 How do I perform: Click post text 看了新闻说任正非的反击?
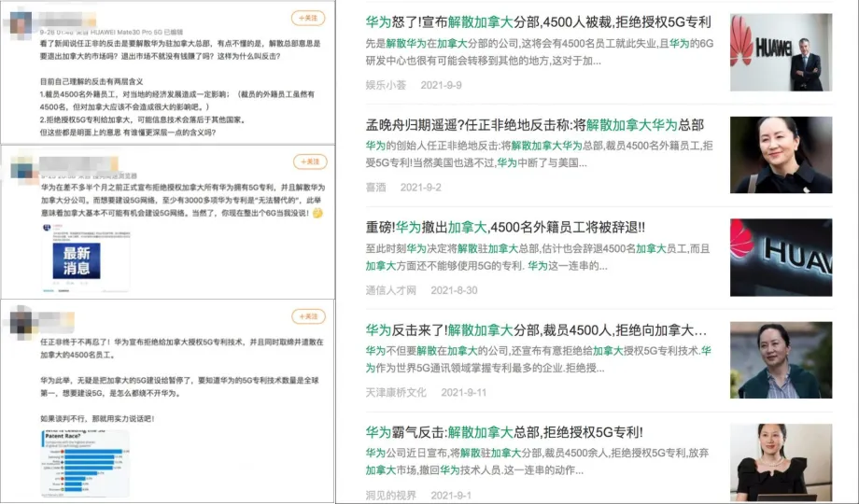pyautogui.click(x=180, y=49)
